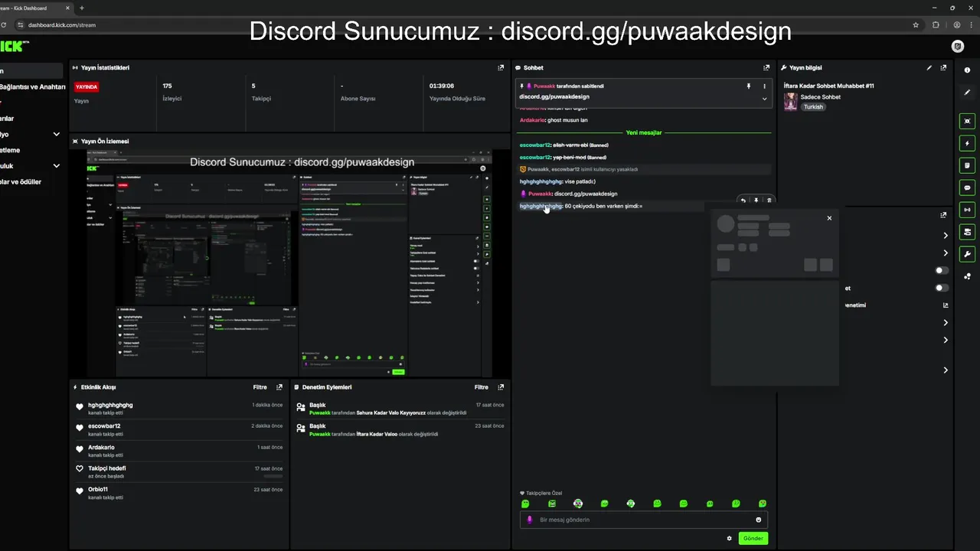Select hghghghghghg row in Etkinlik Akışı
This screenshot has height=551, width=980.
coord(178,409)
